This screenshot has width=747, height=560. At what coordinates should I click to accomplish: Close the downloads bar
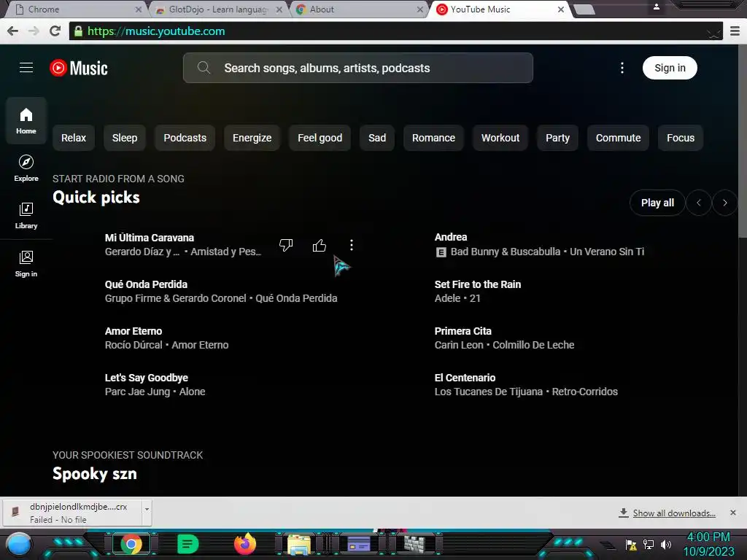(x=732, y=513)
